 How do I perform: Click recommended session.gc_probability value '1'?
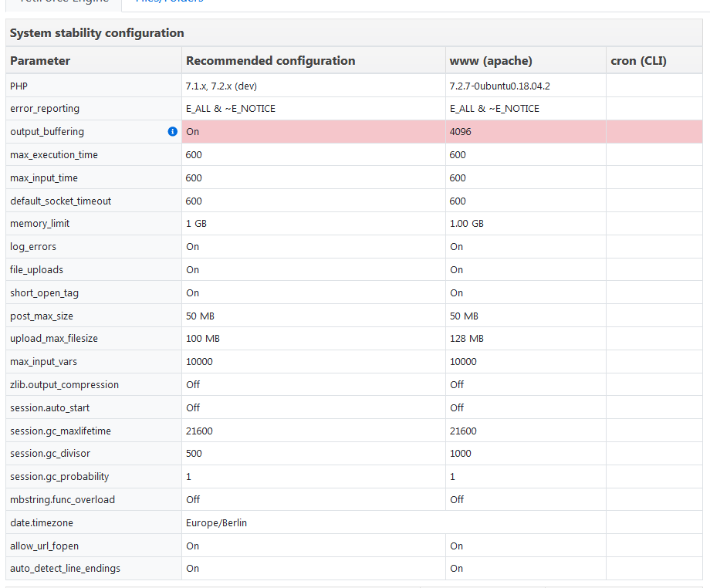pos(189,477)
